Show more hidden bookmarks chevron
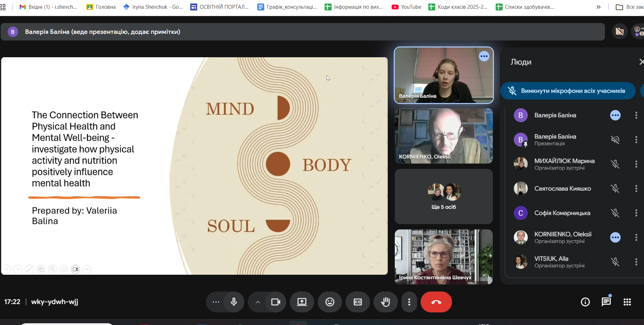 (x=598, y=7)
